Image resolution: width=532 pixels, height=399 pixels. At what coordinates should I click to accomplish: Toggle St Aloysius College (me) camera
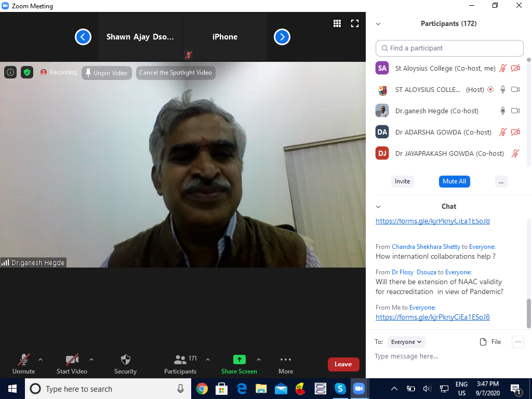click(515, 68)
